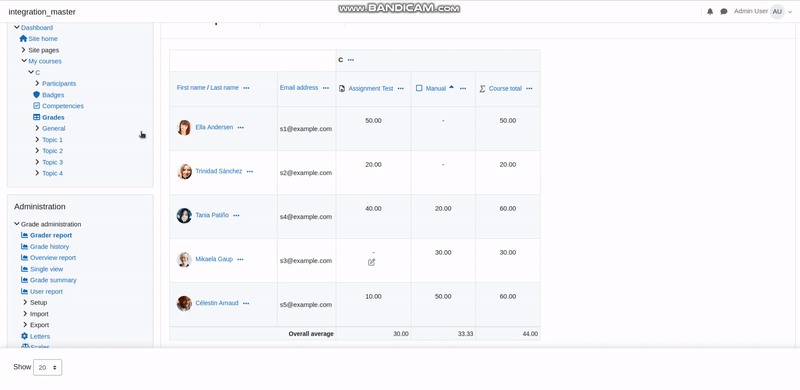Open actions menu beside Assignment Test
This screenshot has height=390, width=800.
point(401,88)
